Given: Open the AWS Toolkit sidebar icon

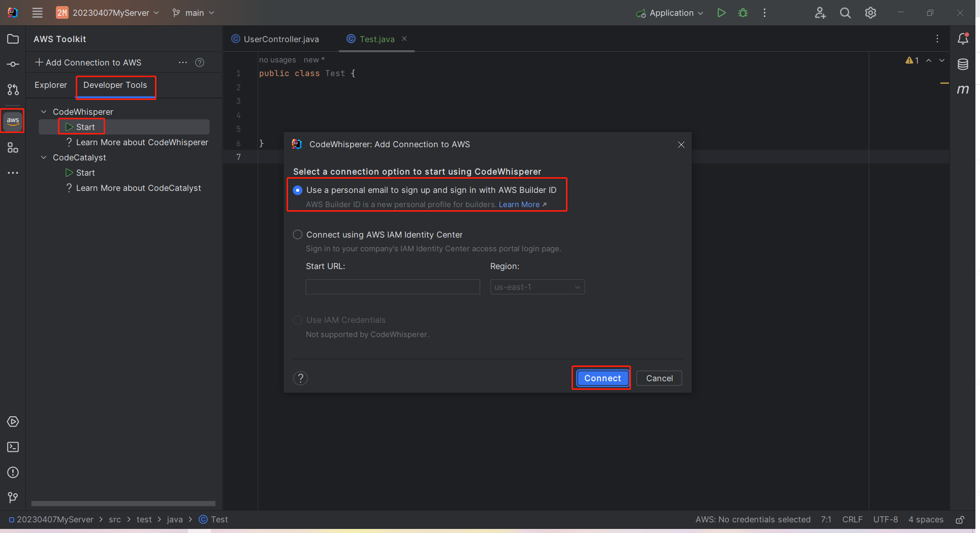Looking at the screenshot, I should 13,121.
